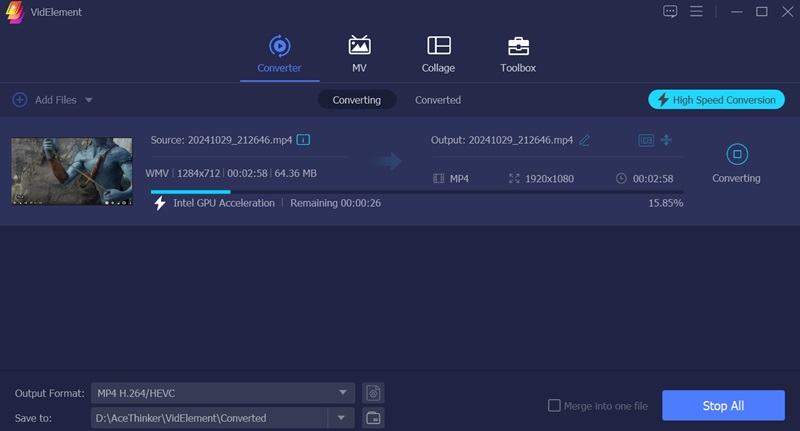Open the Toolbox tab
The height and width of the screenshot is (431, 800).
click(x=518, y=54)
